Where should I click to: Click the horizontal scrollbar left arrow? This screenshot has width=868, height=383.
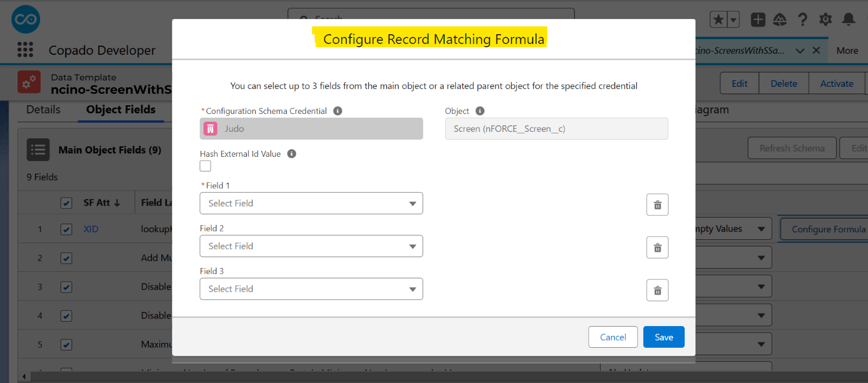pyautogui.click(x=24, y=376)
